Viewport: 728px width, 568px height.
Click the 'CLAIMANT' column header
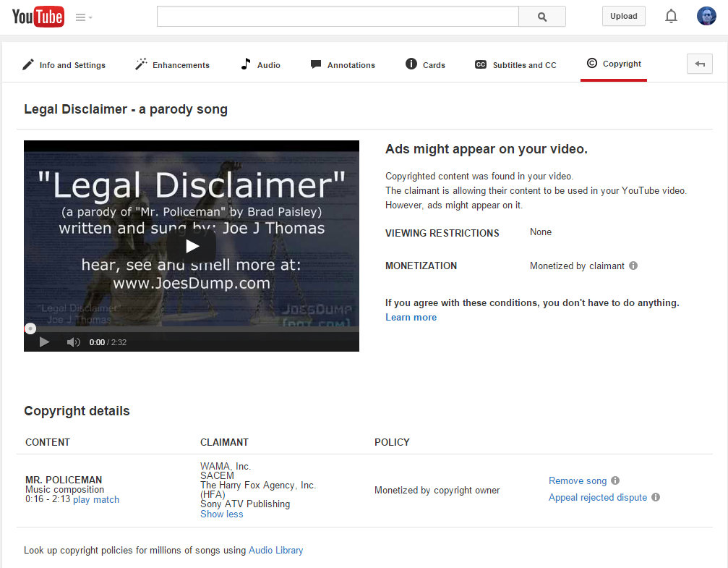pyautogui.click(x=224, y=443)
